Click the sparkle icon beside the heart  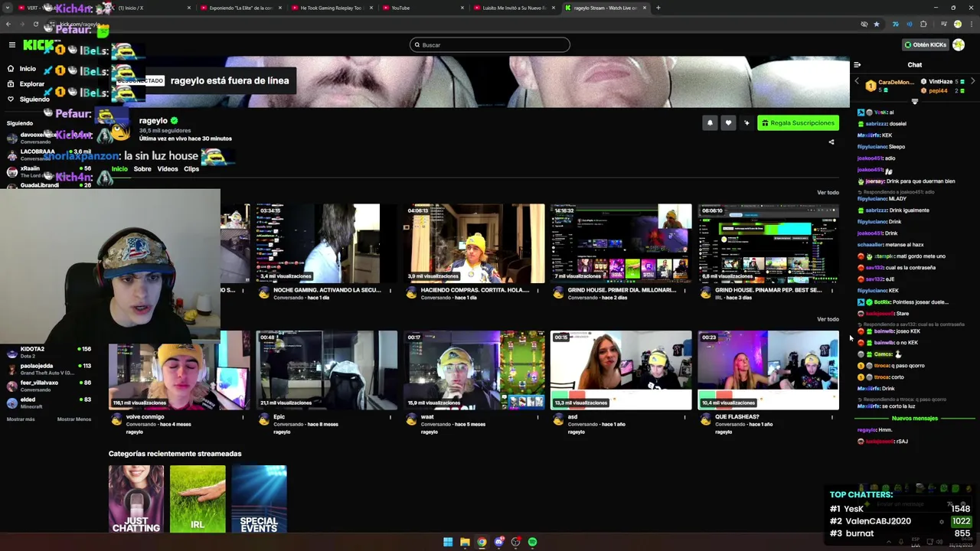[x=746, y=122]
